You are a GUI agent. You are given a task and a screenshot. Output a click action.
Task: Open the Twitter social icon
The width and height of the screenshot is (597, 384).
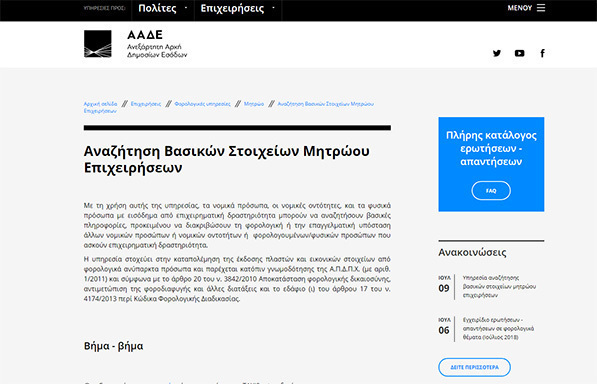[496, 53]
